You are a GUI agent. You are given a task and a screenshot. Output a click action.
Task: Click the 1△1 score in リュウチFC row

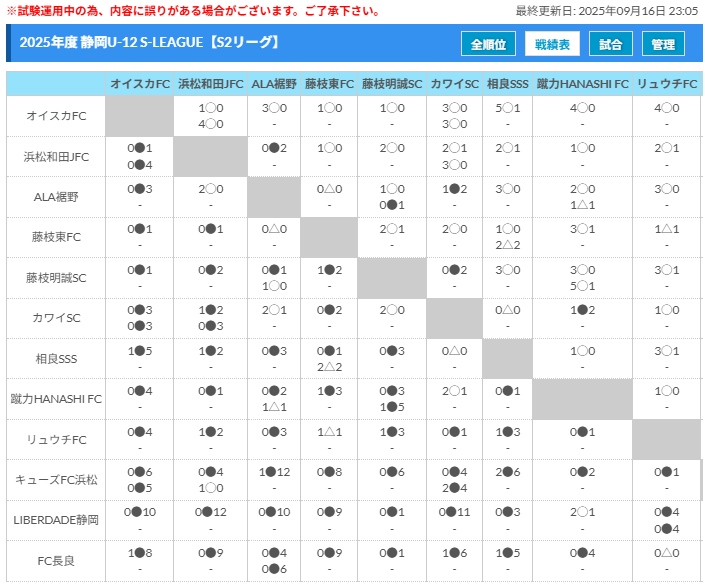point(329,432)
